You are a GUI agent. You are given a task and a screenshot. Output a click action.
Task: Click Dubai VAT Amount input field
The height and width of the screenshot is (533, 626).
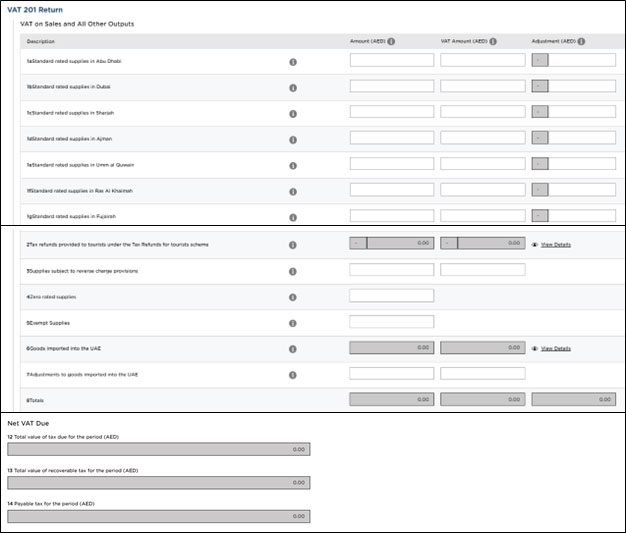point(483,86)
